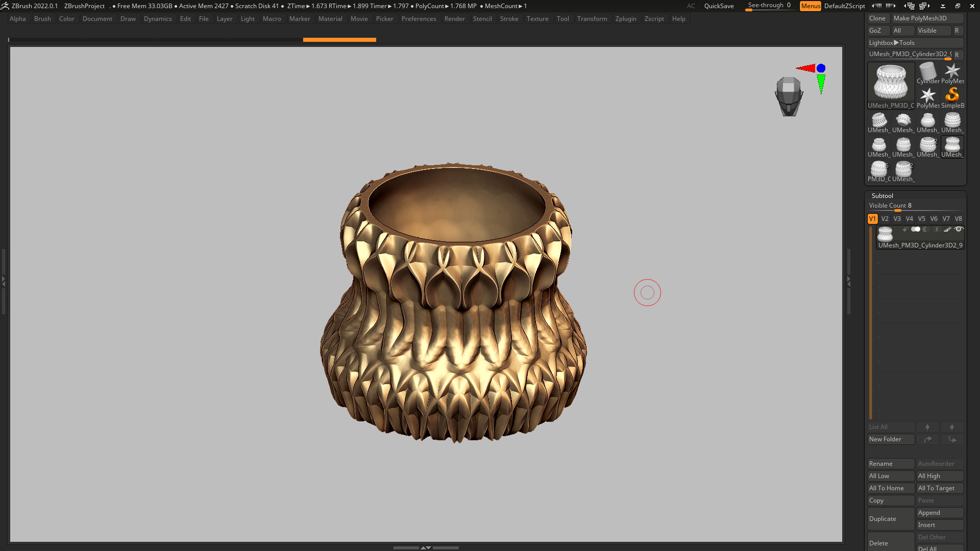
Task: Open the Dynamics menu
Action: coord(158,19)
